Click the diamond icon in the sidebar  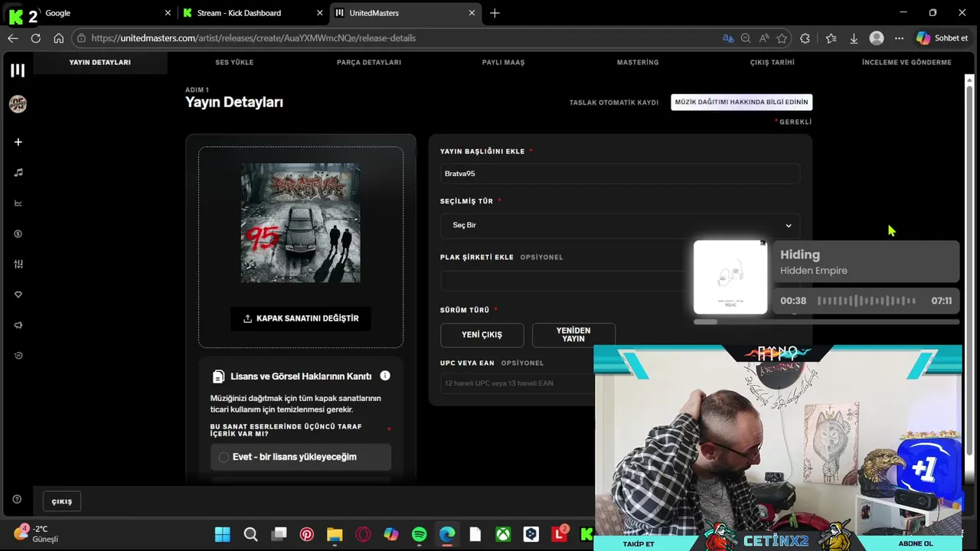(18, 295)
